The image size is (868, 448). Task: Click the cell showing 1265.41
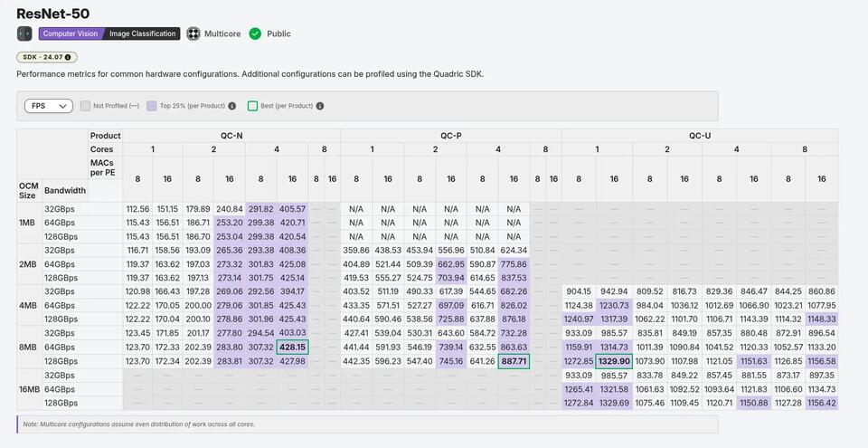point(579,389)
